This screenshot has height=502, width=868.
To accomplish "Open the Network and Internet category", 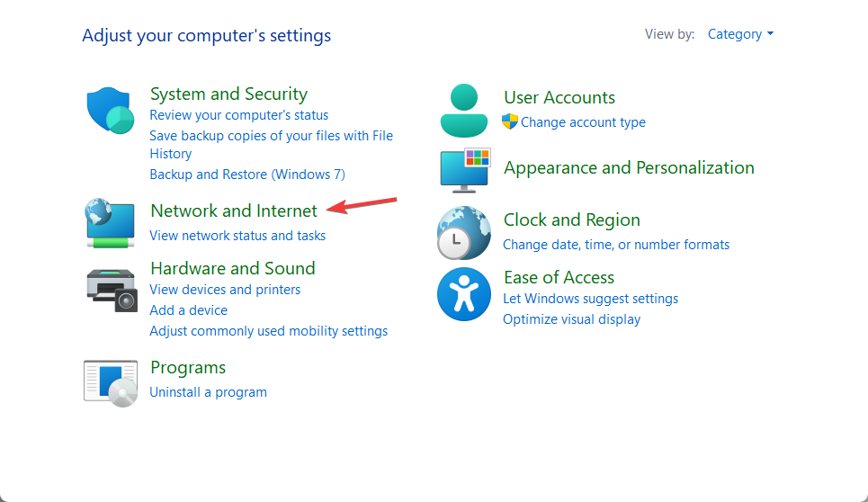I will point(234,211).
